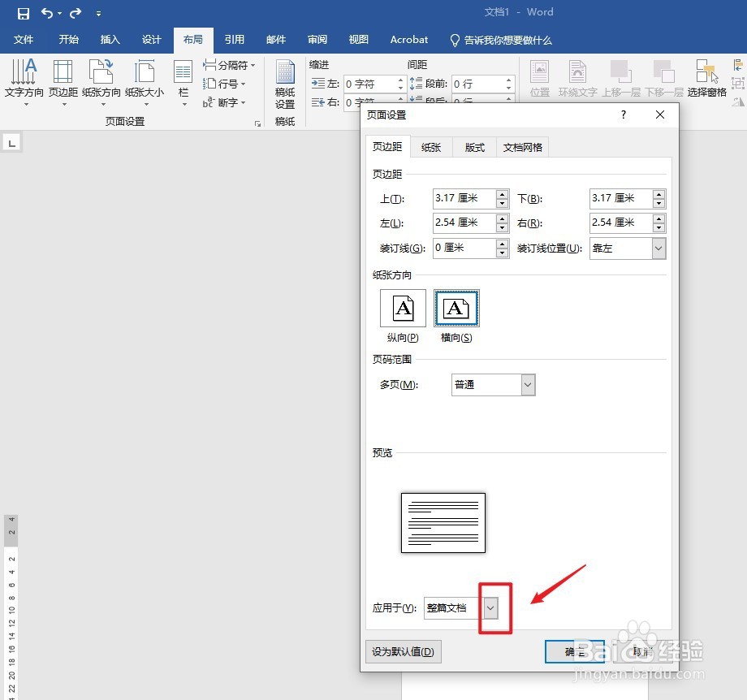The image size is (747, 700).
Task: Click the 环绕文字 wrap text icon
Action: click(577, 79)
